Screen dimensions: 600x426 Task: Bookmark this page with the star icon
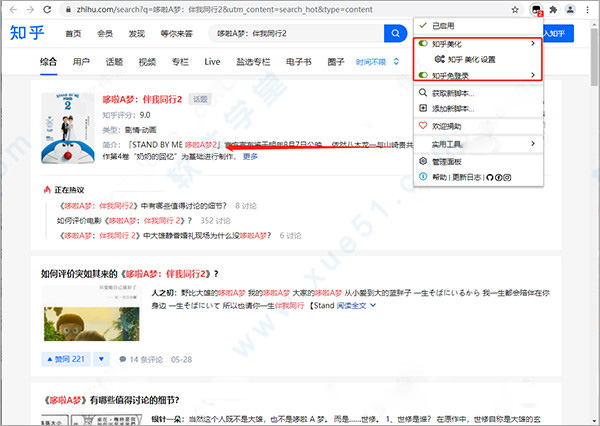(515, 10)
